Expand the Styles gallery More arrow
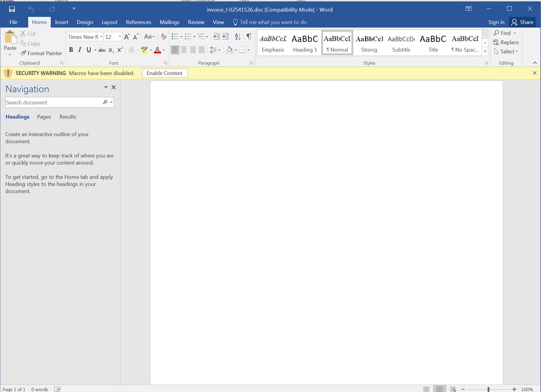The width and height of the screenshot is (541, 392). 485,52
